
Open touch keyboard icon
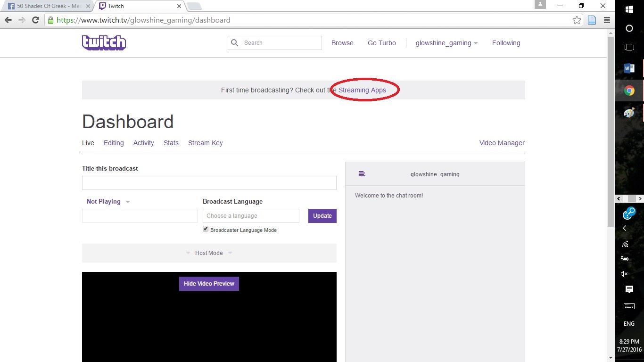click(629, 306)
